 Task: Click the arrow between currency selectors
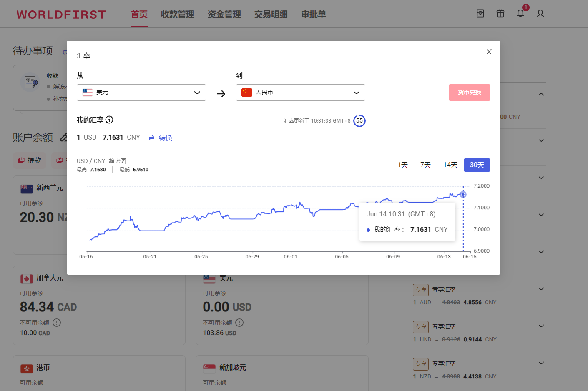point(221,94)
